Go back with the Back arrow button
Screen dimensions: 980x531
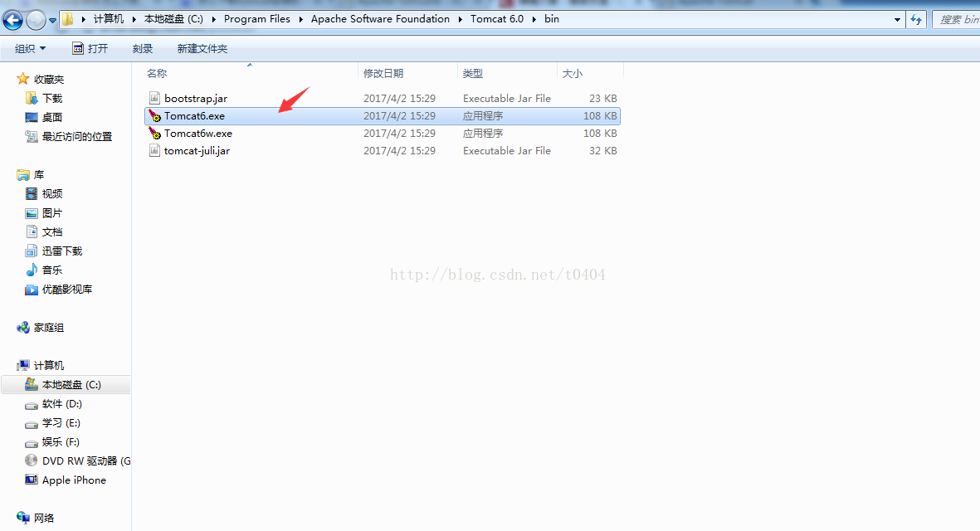(12, 20)
